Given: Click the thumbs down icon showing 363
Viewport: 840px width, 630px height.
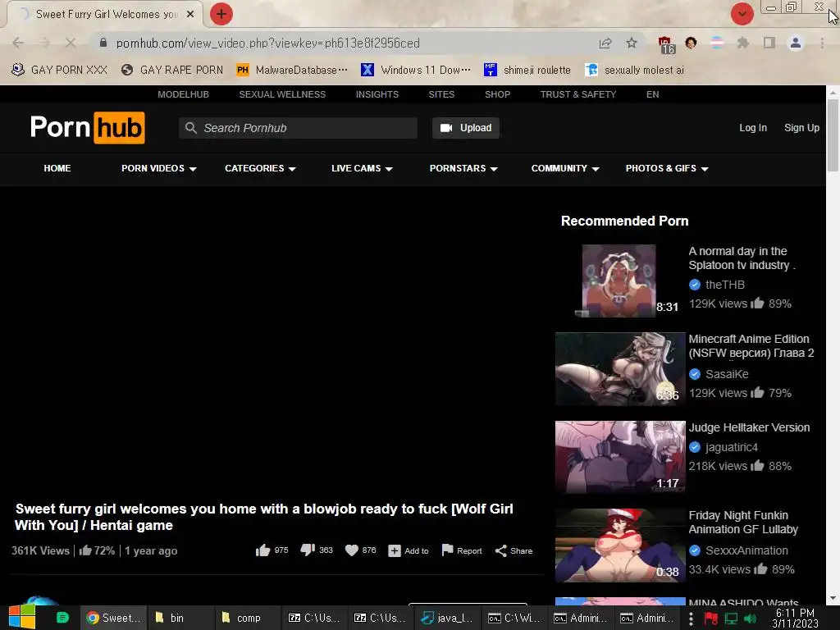Looking at the screenshot, I should [x=308, y=550].
